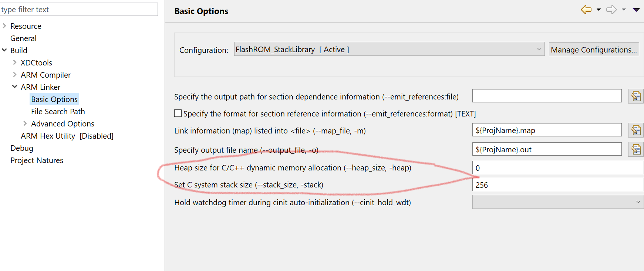Select File Search Path in tree
Screen dimensions: 644x271
pyautogui.click(x=58, y=112)
